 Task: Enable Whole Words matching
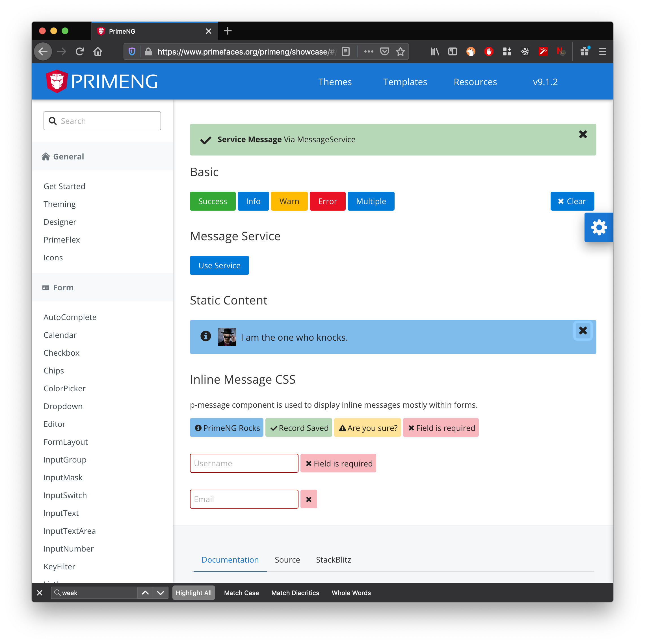(351, 593)
